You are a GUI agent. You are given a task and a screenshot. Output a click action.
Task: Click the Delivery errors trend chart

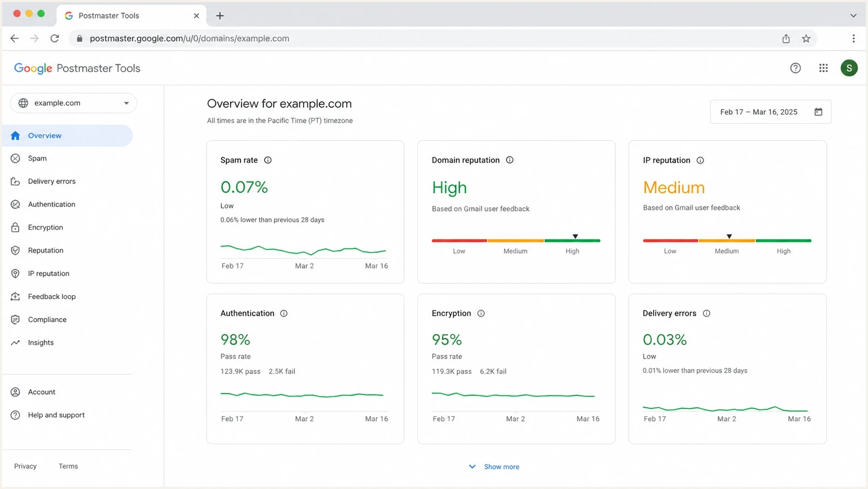coord(726,409)
